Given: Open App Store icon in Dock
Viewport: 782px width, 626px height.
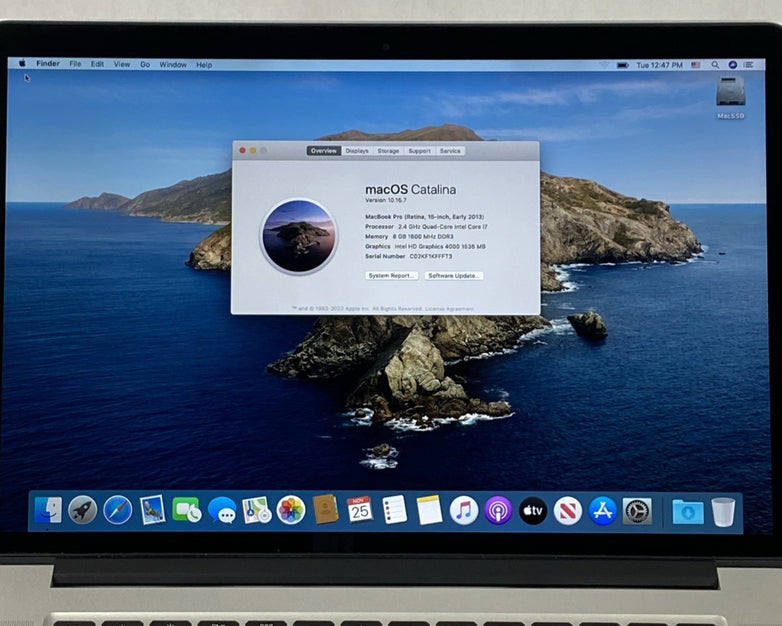Looking at the screenshot, I should coord(602,511).
